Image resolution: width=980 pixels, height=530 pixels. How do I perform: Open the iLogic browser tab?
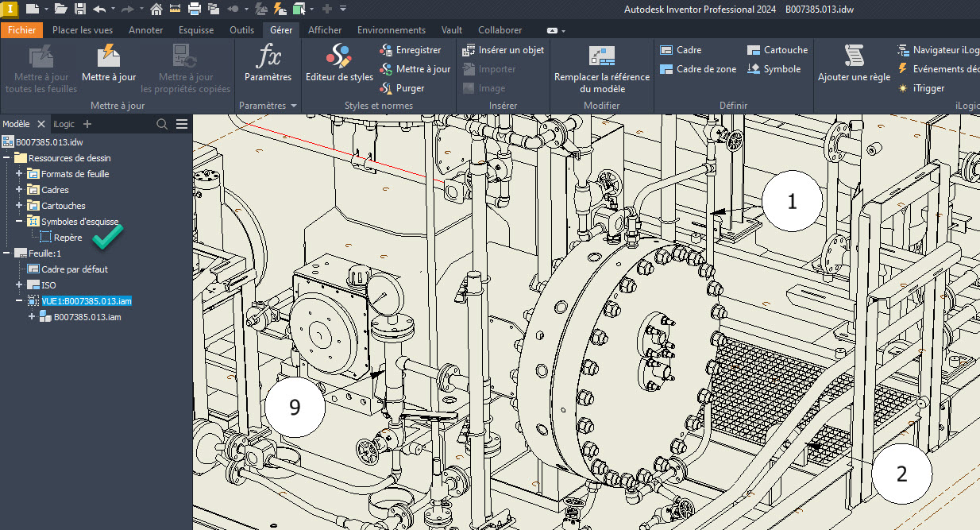[x=64, y=124]
